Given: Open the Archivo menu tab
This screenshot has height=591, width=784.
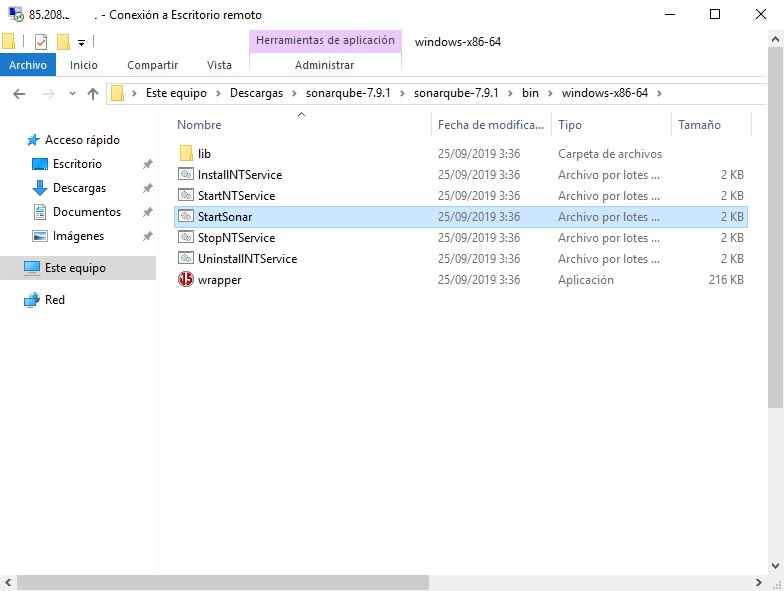Looking at the screenshot, I should (x=28, y=65).
